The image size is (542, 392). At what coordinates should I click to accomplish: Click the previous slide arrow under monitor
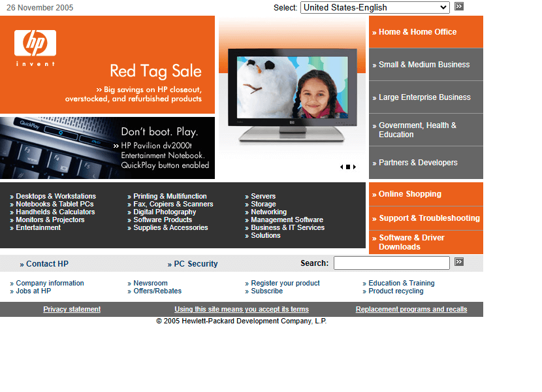[x=342, y=167]
